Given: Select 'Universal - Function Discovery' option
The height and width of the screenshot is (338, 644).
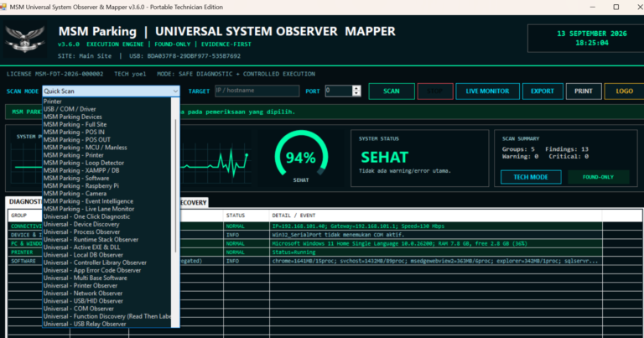Looking at the screenshot, I should click(106, 316).
